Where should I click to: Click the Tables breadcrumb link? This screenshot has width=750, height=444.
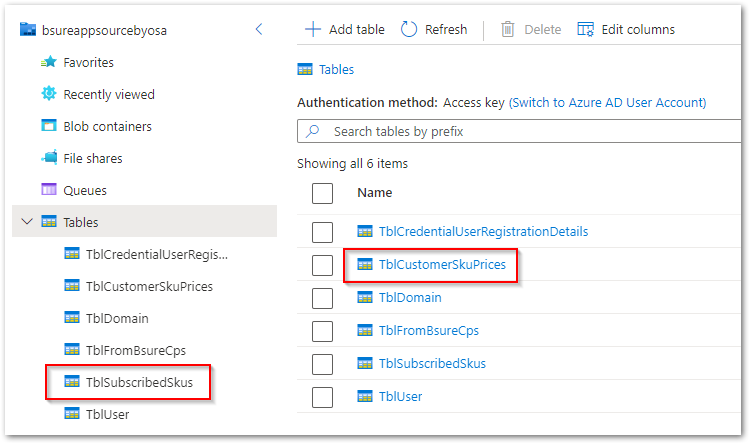tap(336, 70)
